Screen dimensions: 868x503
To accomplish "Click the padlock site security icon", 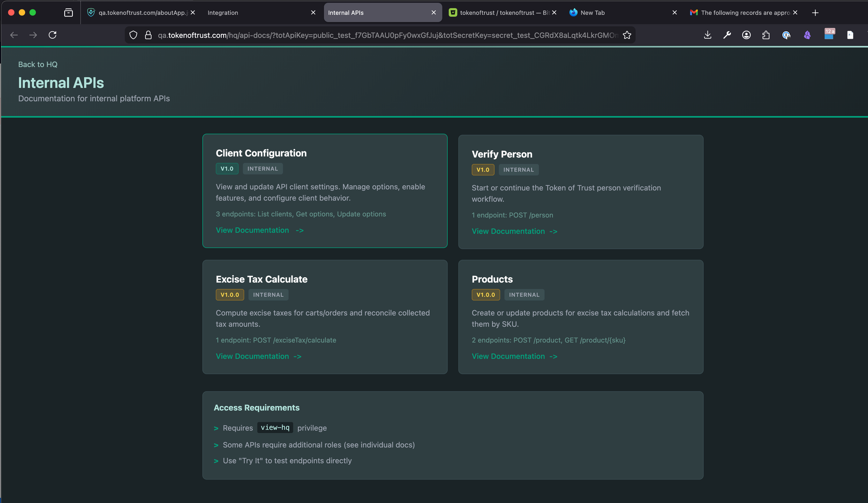I will [x=148, y=35].
